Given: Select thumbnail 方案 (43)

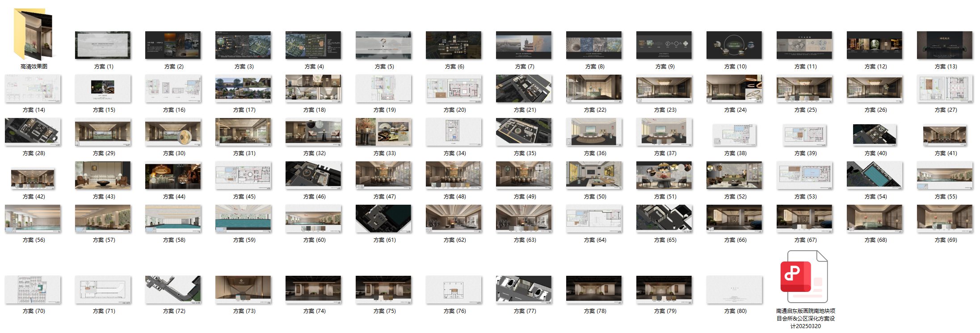Looking at the screenshot, I should click(x=103, y=175).
